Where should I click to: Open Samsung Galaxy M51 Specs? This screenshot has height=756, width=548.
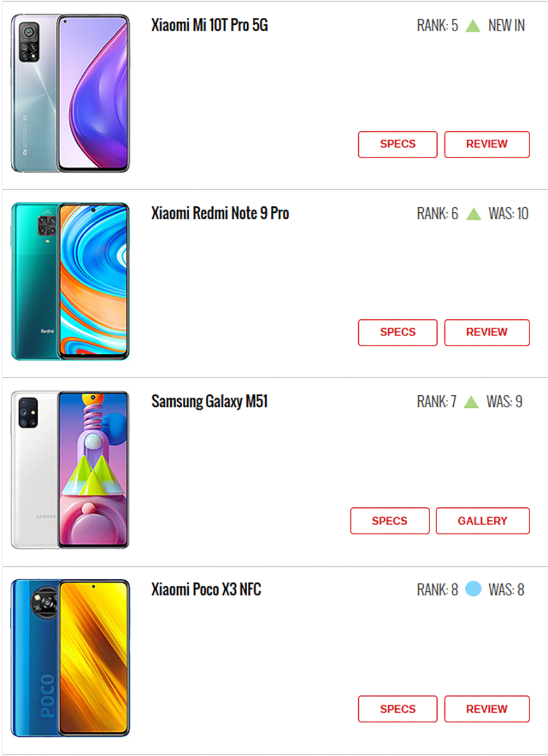pyautogui.click(x=390, y=521)
